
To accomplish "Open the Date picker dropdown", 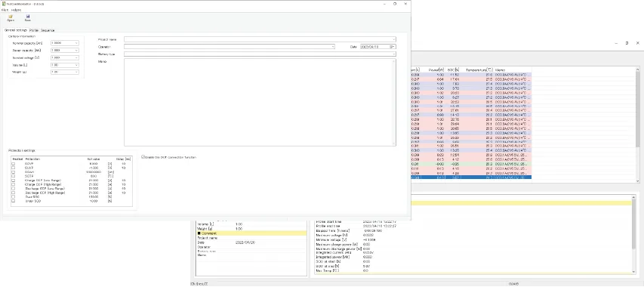I will click(x=393, y=47).
